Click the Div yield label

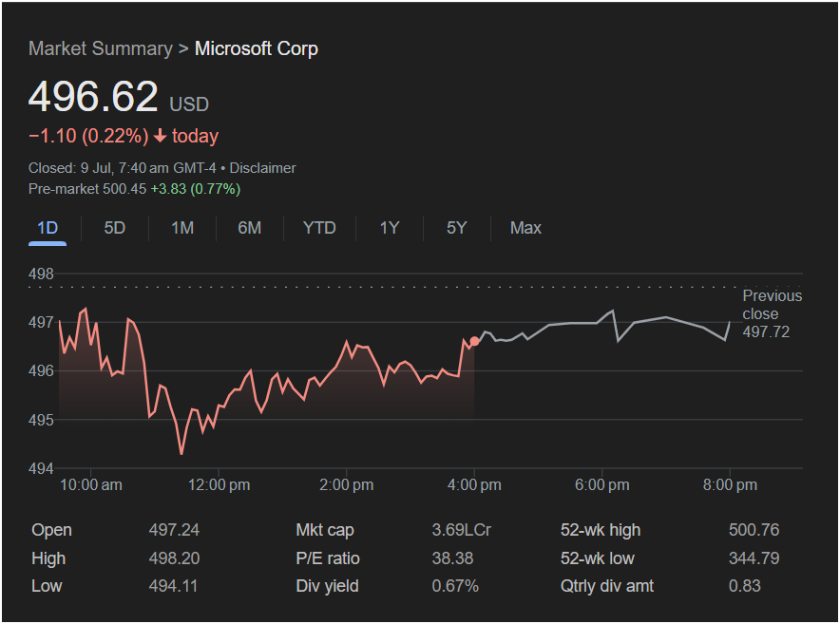pyautogui.click(x=327, y=586)
